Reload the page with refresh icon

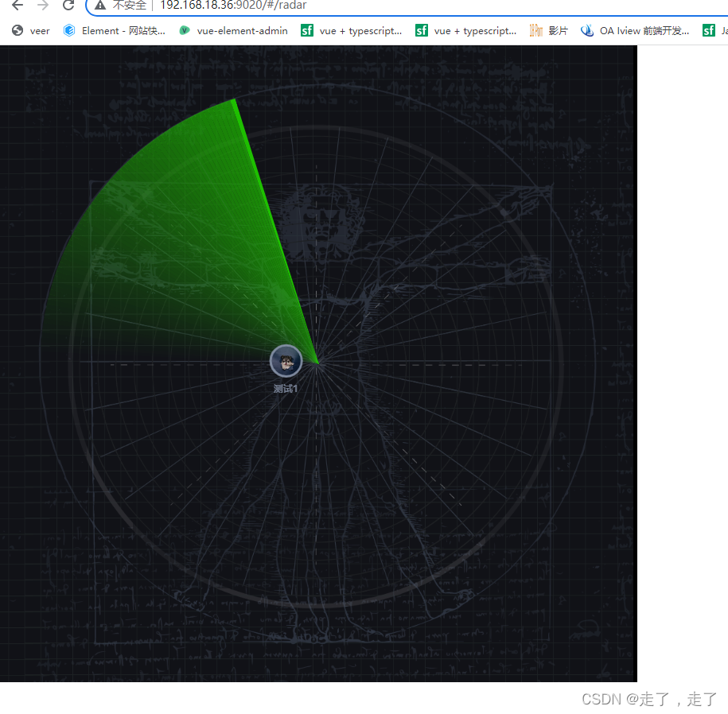[x=68, y=5]
